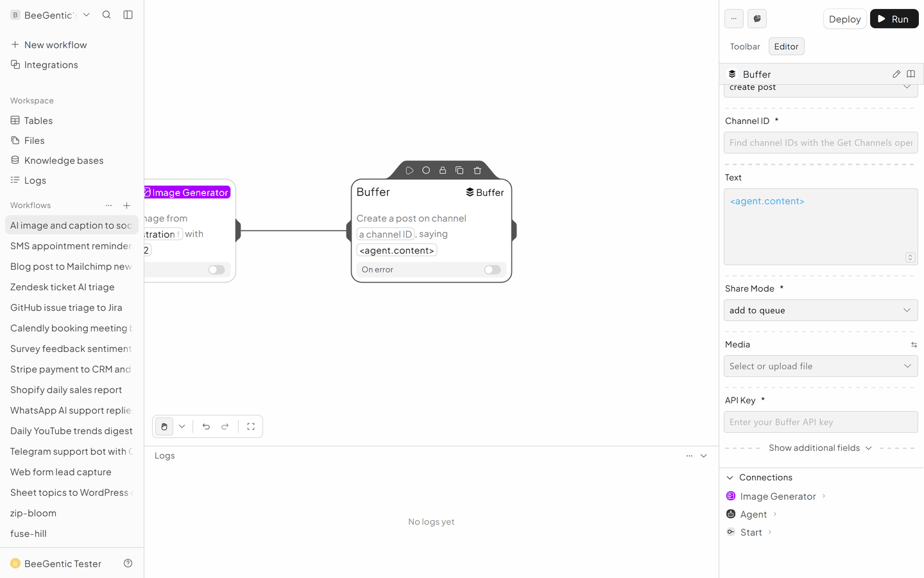Click the Buffer API Key field

click(x=821, y=422)
